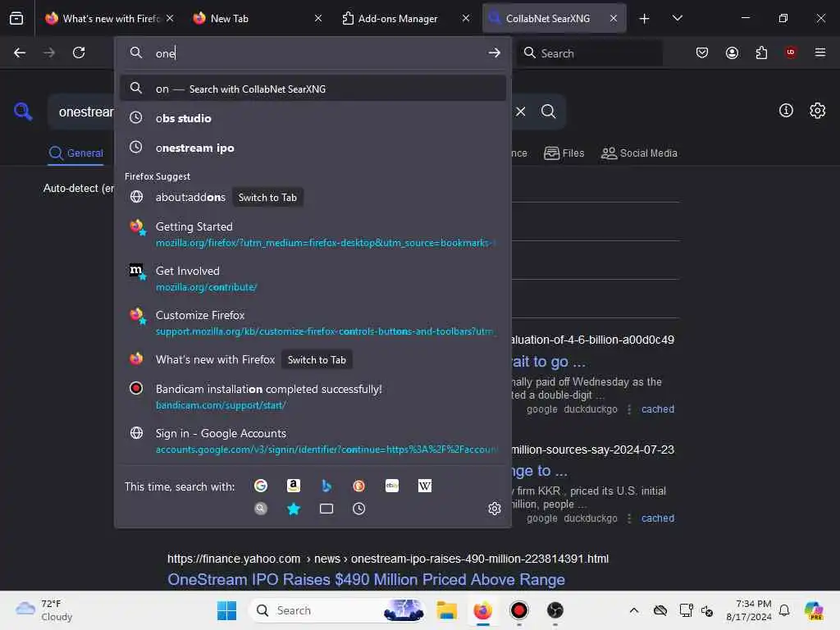840x630 pixels.
Task: Clear the SearXNG search query
Action: [521, 112]
